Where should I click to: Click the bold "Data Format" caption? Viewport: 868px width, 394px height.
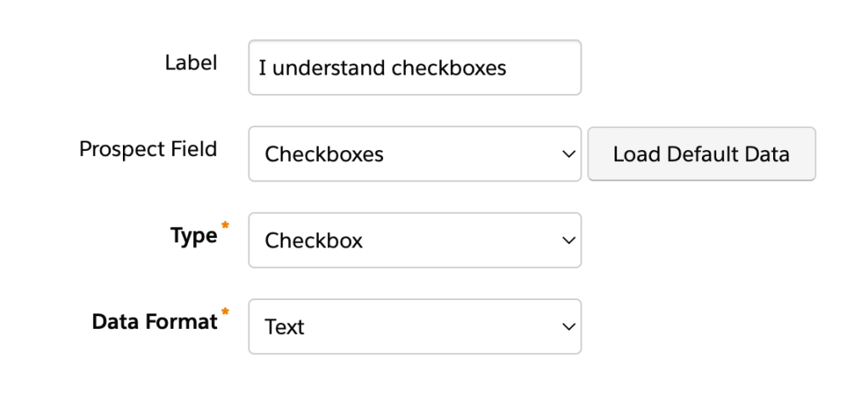point(154,322)
